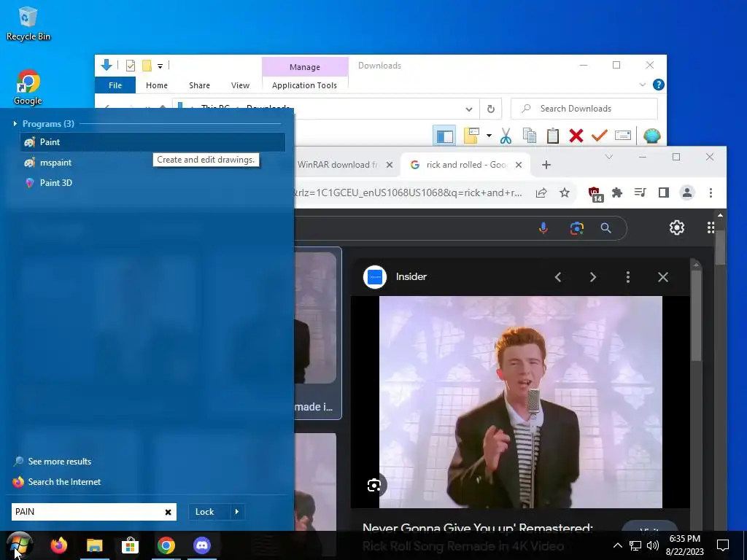This screenshot has width=747, height=560.
Task: Search by voice with the Google microphone
Action: click(543, 228)
